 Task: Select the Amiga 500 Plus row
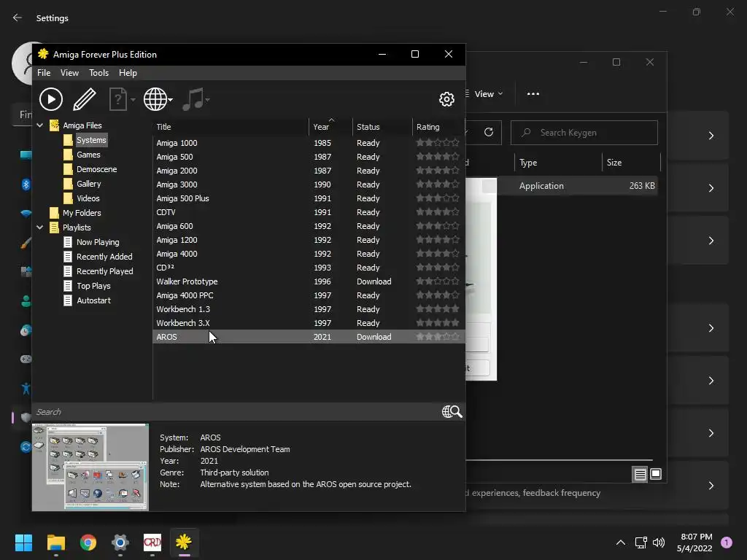point(309,198)
